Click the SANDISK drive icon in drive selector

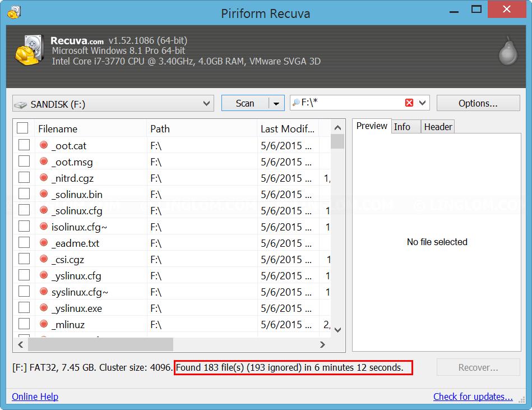point(20,105)
